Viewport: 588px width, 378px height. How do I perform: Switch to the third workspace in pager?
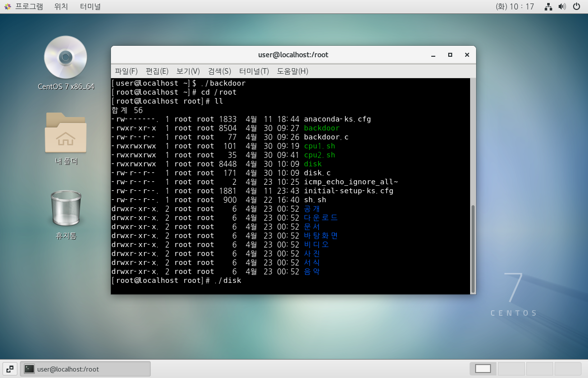[x=540, y=369]
